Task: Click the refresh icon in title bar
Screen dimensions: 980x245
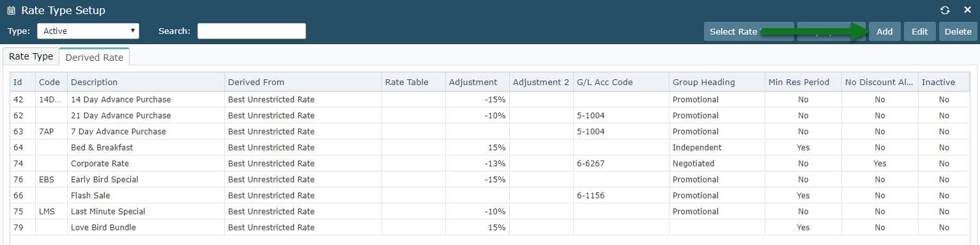Action: 945,10
